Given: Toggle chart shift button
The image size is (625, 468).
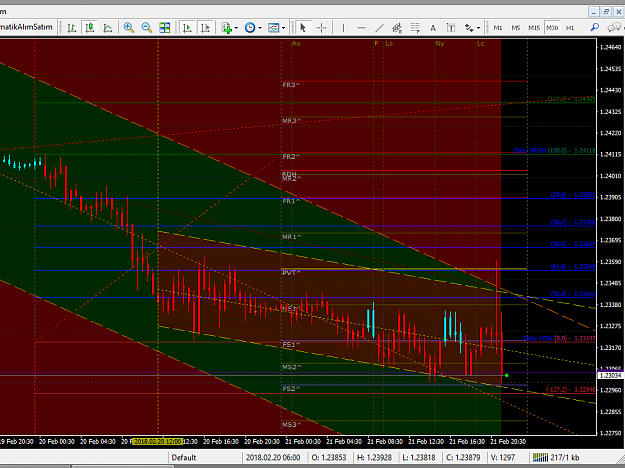Looking at the screenshot, I should (x=205, y=28).
